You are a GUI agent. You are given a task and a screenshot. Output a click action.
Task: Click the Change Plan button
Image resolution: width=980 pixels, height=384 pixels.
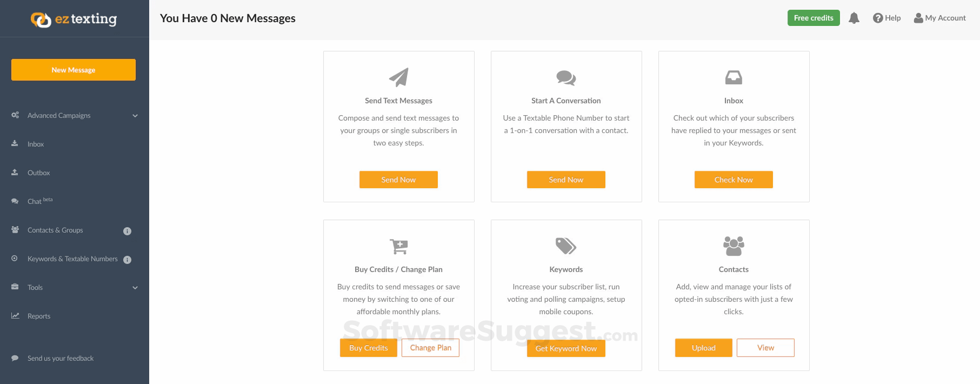[430, 348]
